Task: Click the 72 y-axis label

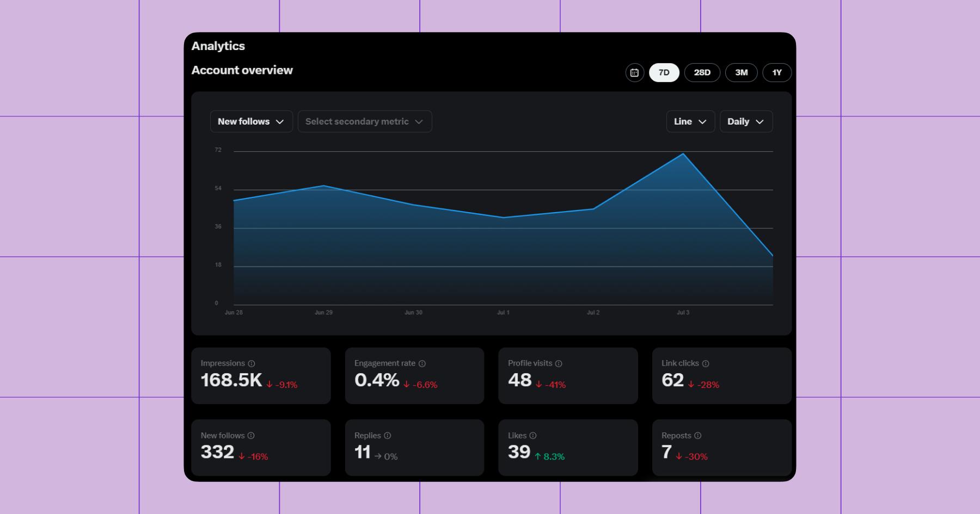Action: click(x=218, y=150)
